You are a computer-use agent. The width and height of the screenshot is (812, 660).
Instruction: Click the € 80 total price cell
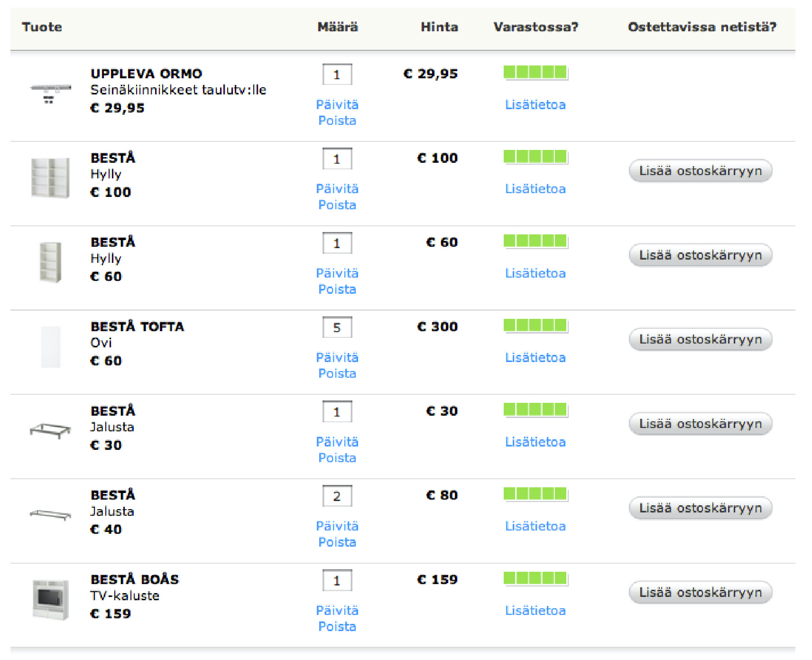pyautogui.click(x=442, y=495)
